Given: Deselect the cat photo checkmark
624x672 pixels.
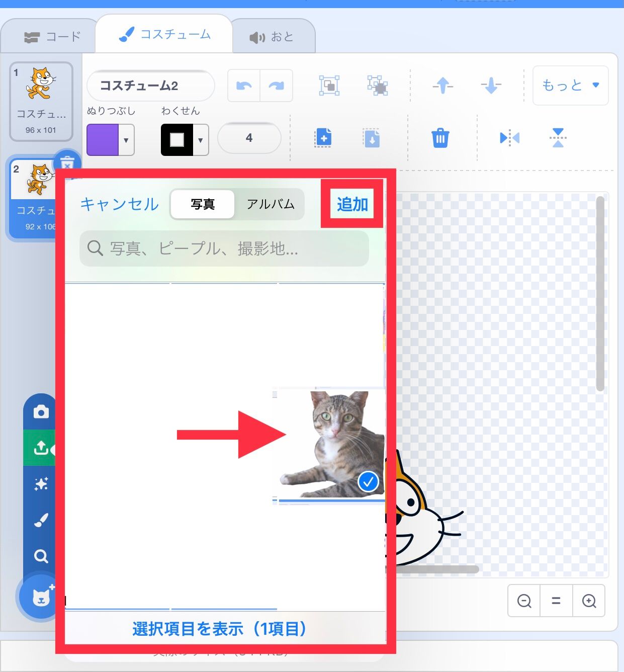Looking at the screenshot, I should tap(368, 481).
